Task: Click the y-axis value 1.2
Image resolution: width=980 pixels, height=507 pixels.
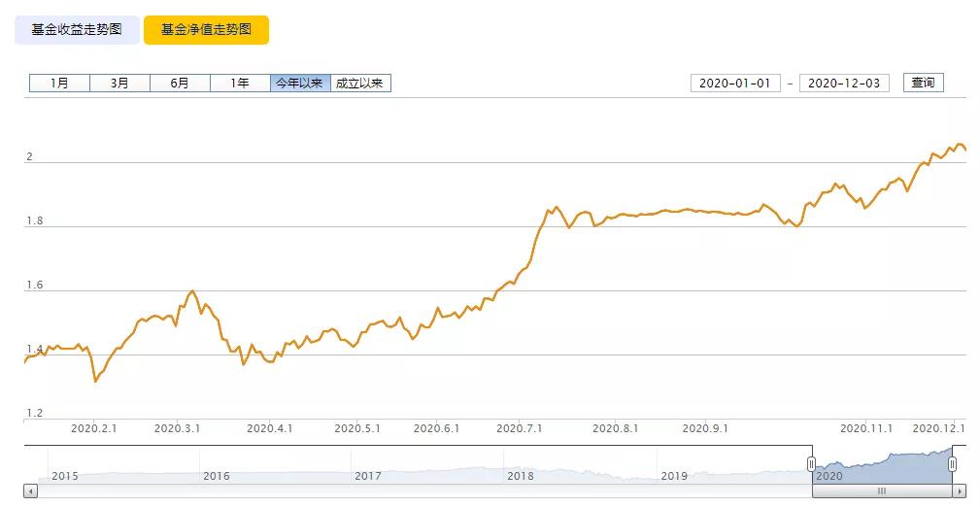Action: (x=34, y=413)
